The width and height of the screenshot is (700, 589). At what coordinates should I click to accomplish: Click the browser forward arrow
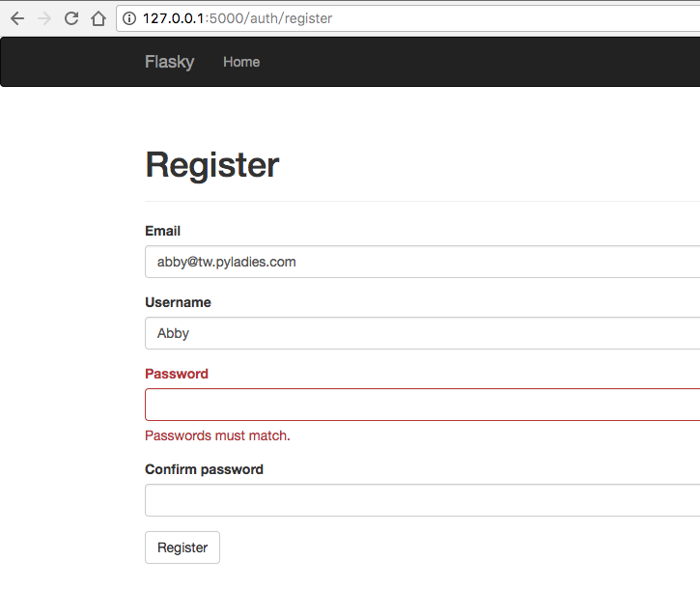pyautogui.click(x=44, y=18)
